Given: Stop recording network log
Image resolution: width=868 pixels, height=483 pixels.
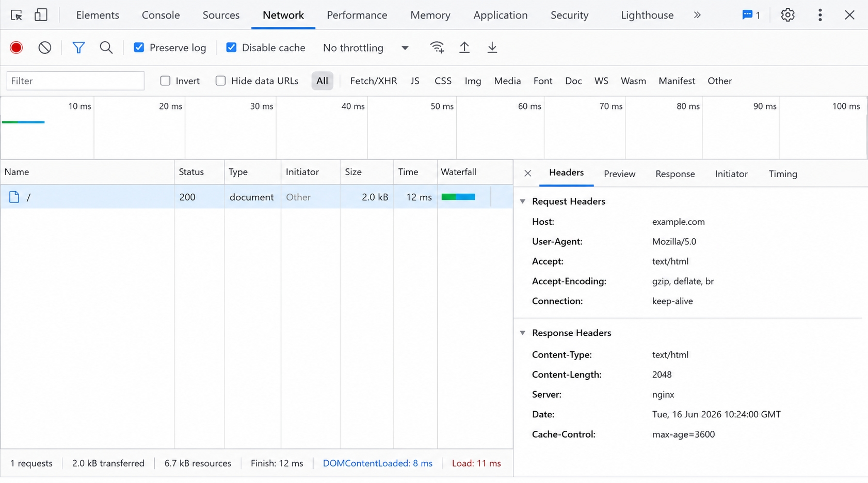Looking at the screenshot, I should coord(16,48).
